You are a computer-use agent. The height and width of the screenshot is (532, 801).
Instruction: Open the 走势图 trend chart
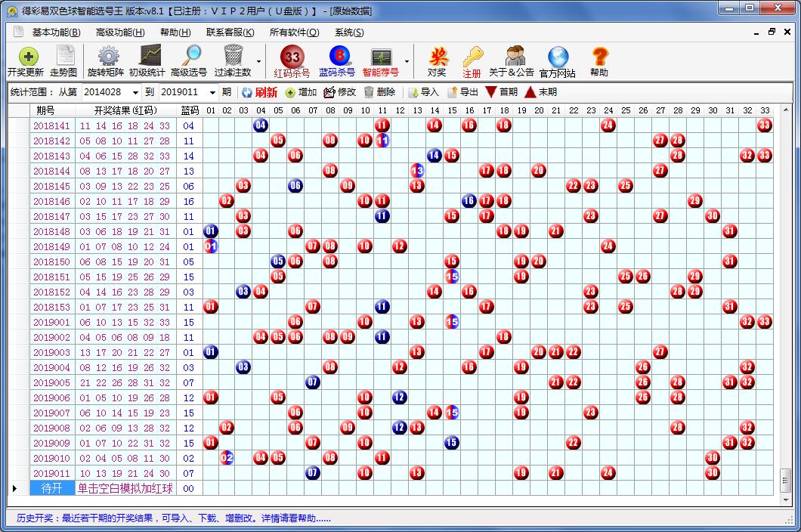pyautogui.click(x=63, y=61)
